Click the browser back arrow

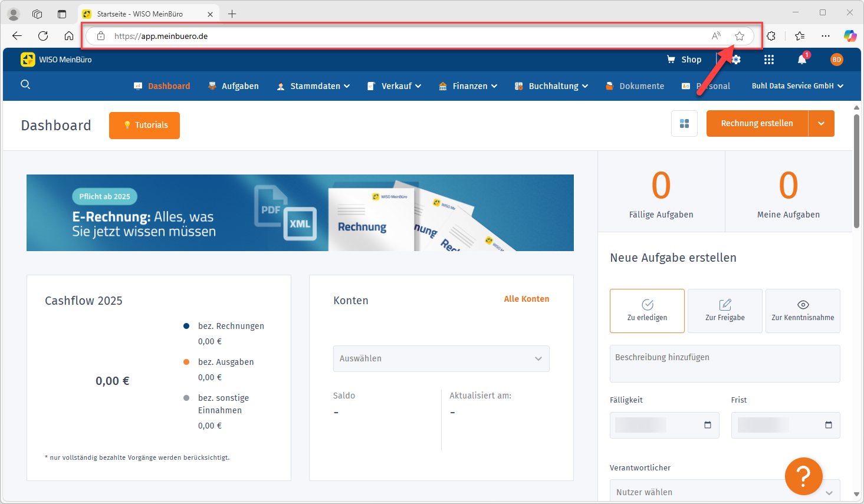click(x=17, y=36)
